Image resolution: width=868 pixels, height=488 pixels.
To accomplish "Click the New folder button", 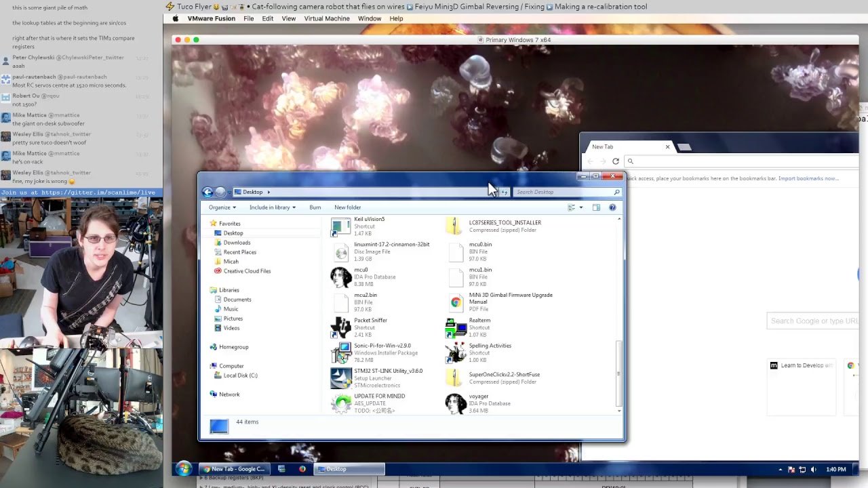I will [x=347, y=207].
